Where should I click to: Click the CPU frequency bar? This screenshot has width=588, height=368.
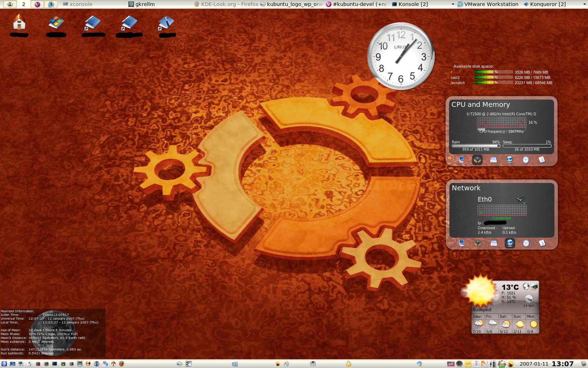click(x=502, y=129)
